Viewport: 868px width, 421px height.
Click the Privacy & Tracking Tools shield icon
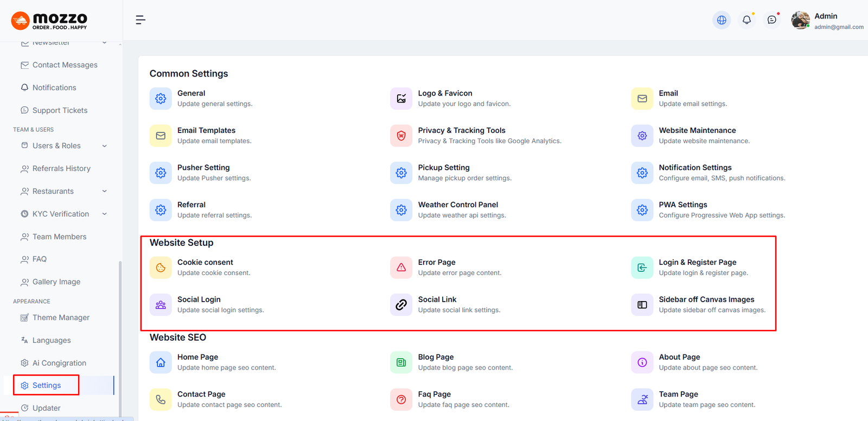(401, 136)
